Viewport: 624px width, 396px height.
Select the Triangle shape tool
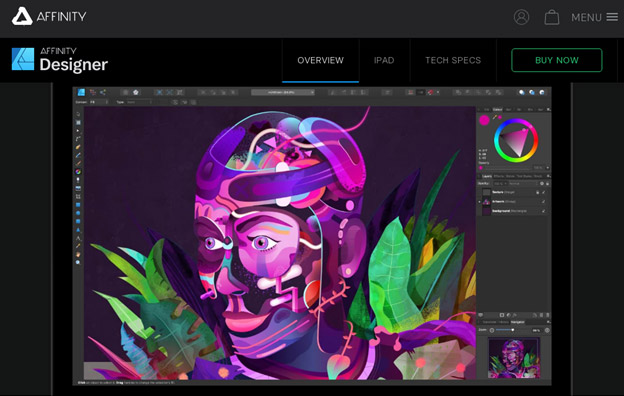point(78,230)
